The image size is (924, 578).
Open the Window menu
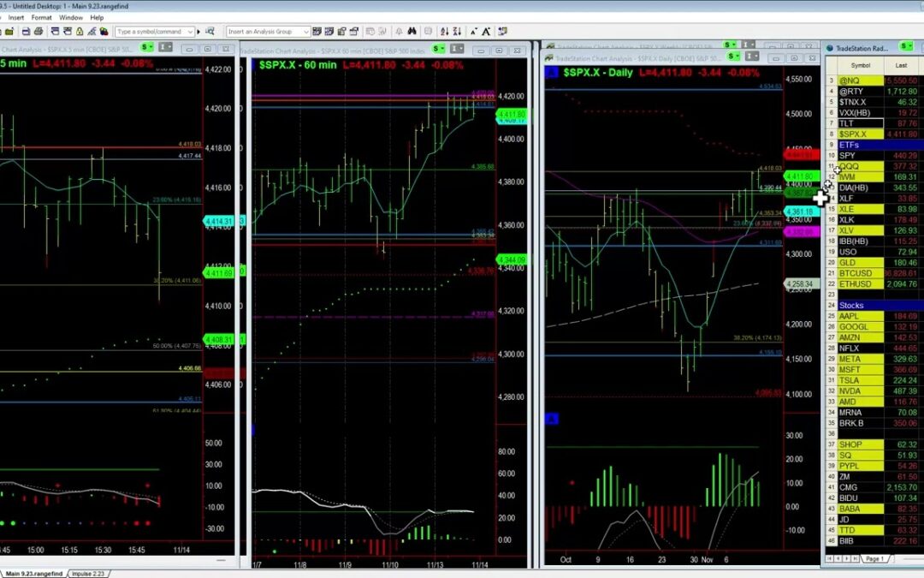(x=71, y=18)
